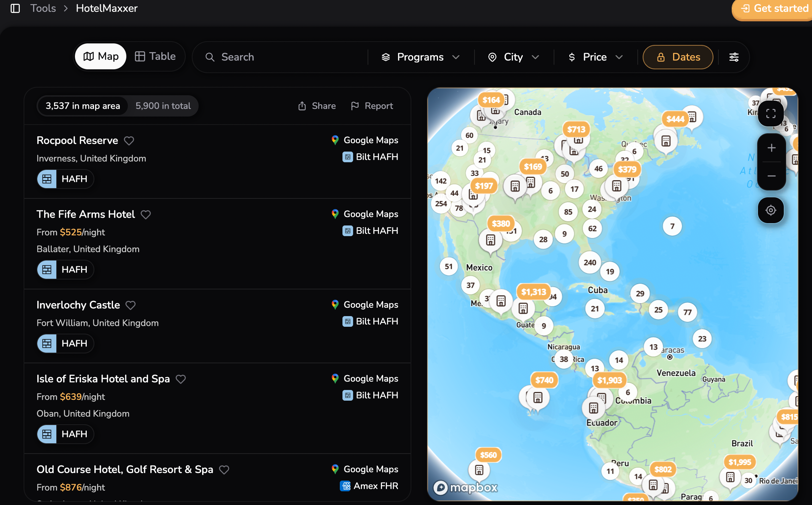812x505 pixels.
Task: Select the $560 price marker on map
Action: point(489,455)
